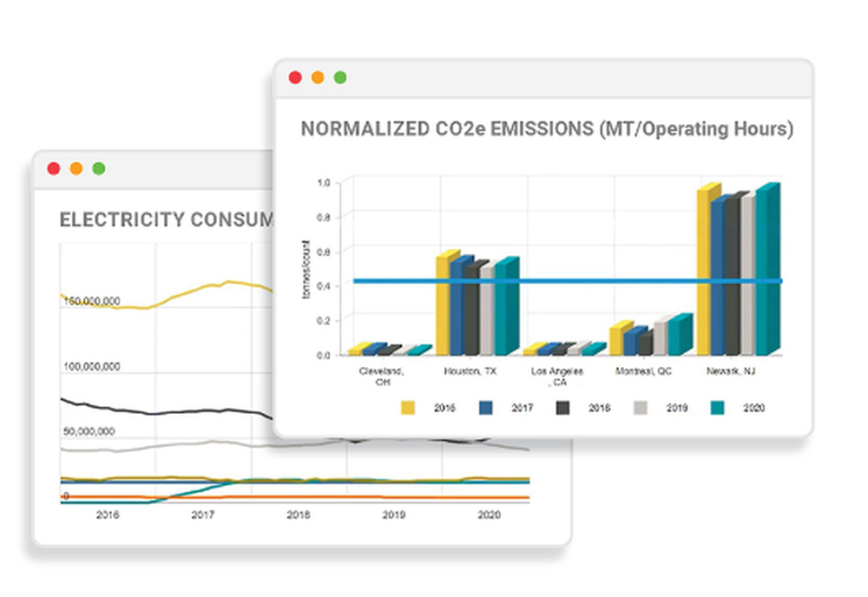Click the yellow 2016 legend icon
The height and width of the screenshot is (597, 868).
tap(406, 406)
